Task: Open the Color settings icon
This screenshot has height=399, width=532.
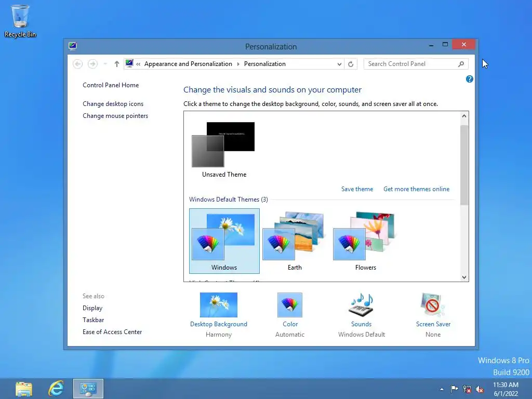Action: [x=290, y=304]
